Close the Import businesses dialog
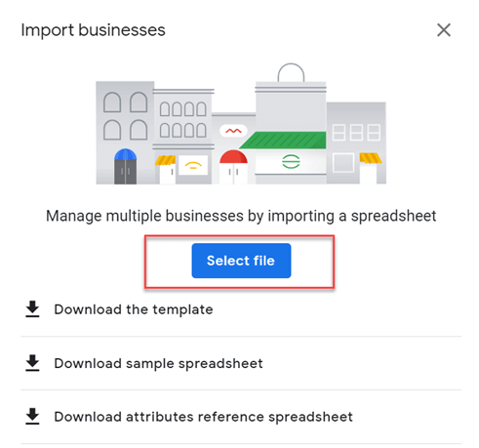 pos(444,30)
